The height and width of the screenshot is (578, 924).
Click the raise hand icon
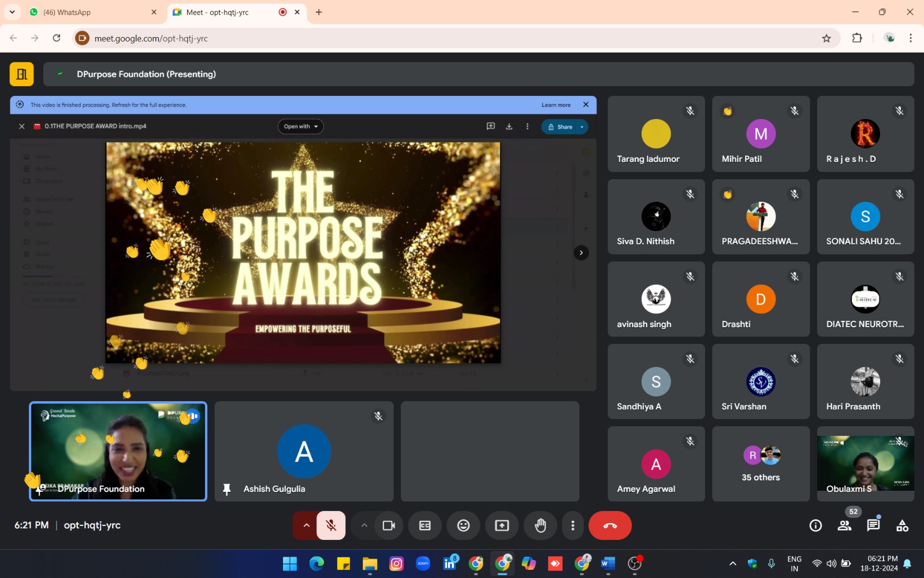(540, 525)
